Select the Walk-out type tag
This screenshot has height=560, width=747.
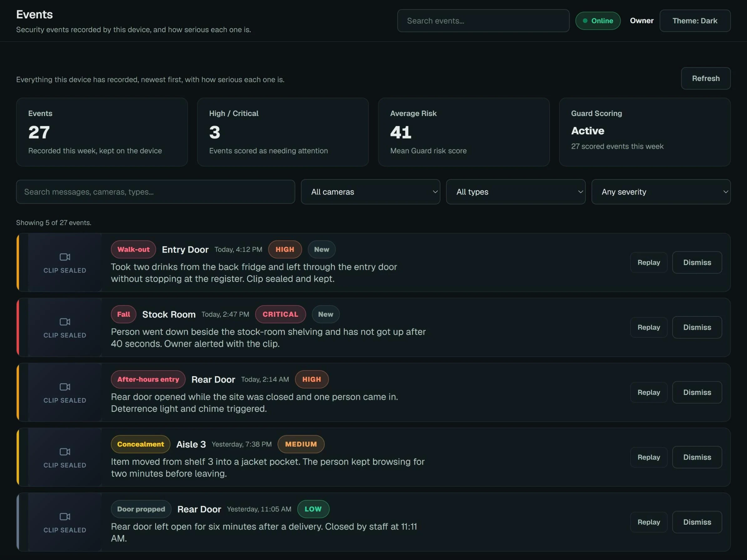point(133,250)
